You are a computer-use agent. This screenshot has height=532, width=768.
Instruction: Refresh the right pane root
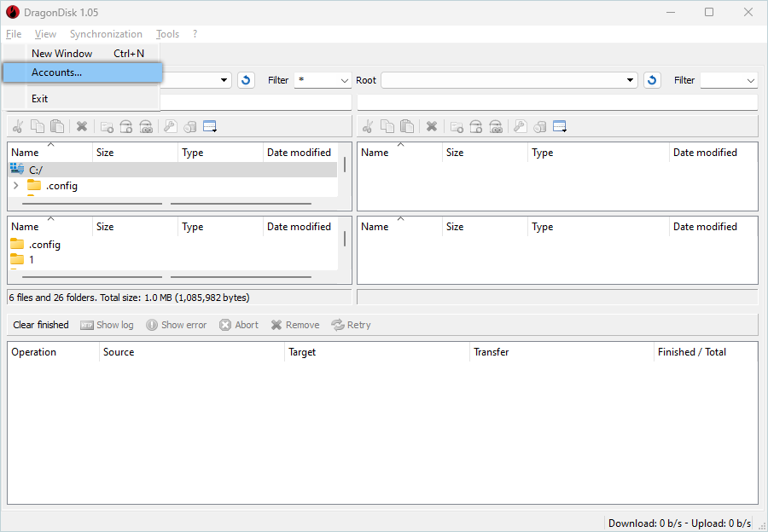coord(652,80)
